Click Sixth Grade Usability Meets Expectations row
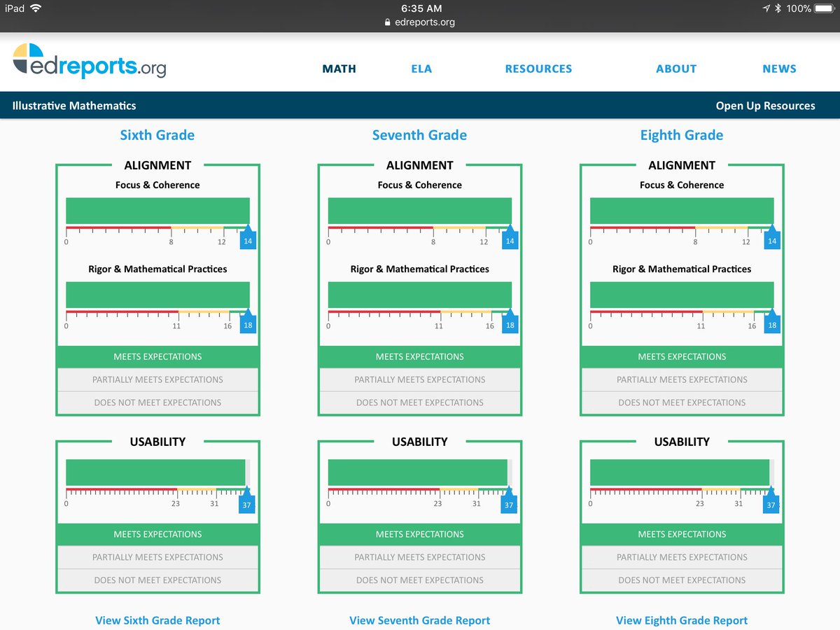This screenshot has height=630, width=840. [157, 534]
